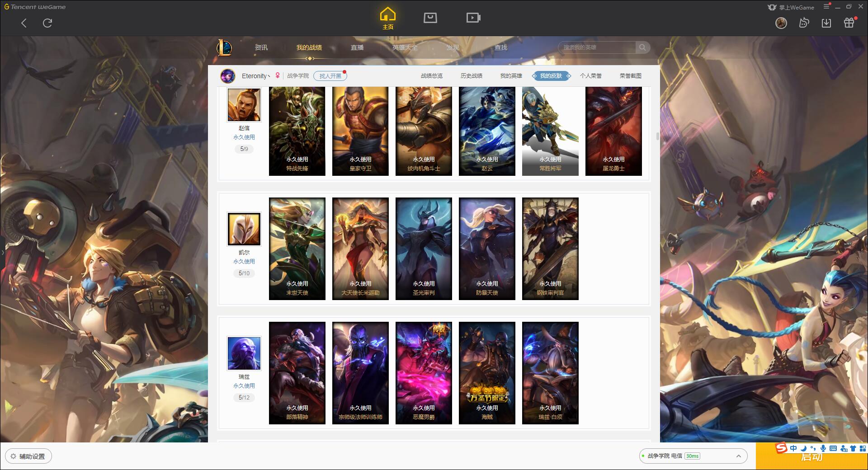Click the Sogou input method S logo
Viewport: 868px width, 470px height.
pos(781,448)
